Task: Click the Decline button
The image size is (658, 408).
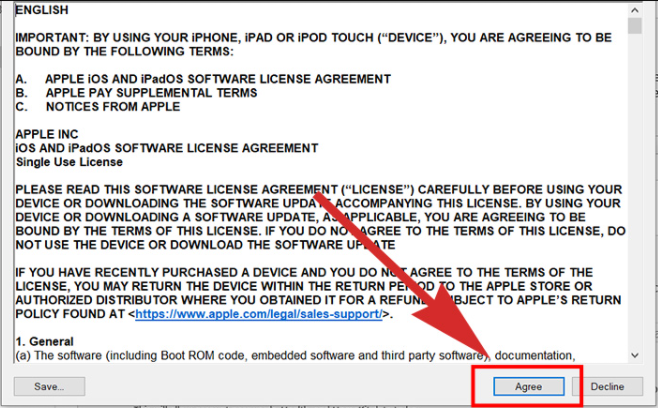Action: (x=608, y=386)
